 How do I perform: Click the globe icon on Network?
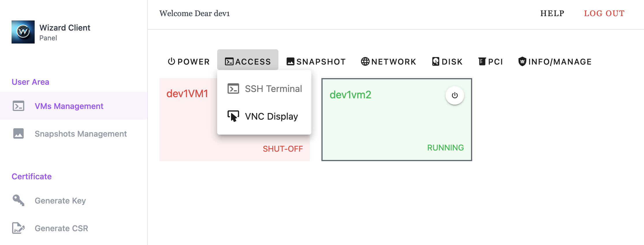(x=365, y=61)
